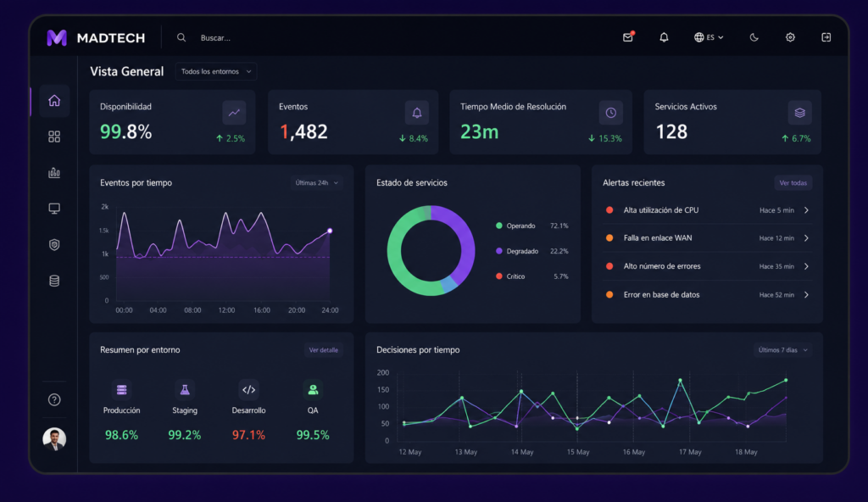Click the 1,482 Eventos value
The height and width of the screenshot is (502, 868).
303,132
